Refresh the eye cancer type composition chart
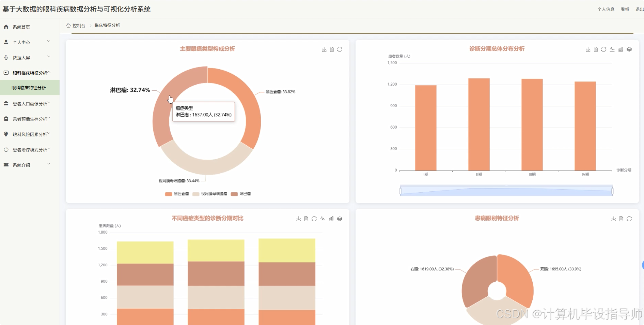This screenshot has width=644, height=325. click(x=340, y=49)
